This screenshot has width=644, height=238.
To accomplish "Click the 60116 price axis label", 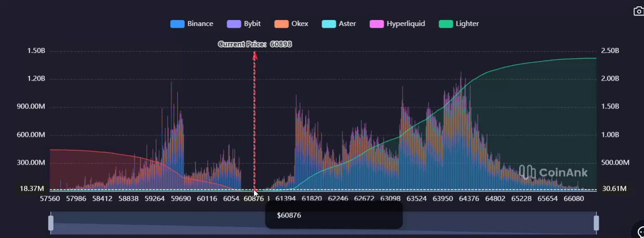I will coord(207,199).
